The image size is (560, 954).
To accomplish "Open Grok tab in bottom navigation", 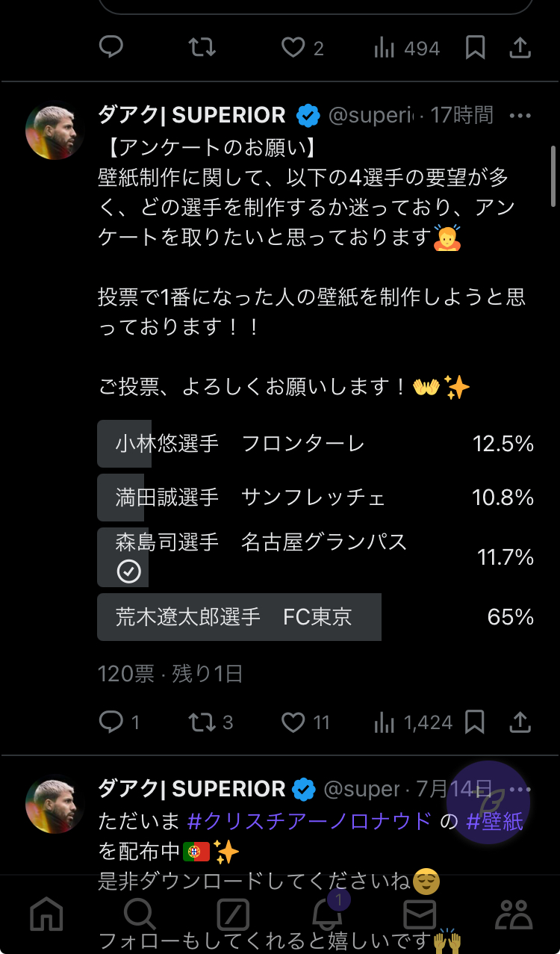I will [x=233, y=914].
